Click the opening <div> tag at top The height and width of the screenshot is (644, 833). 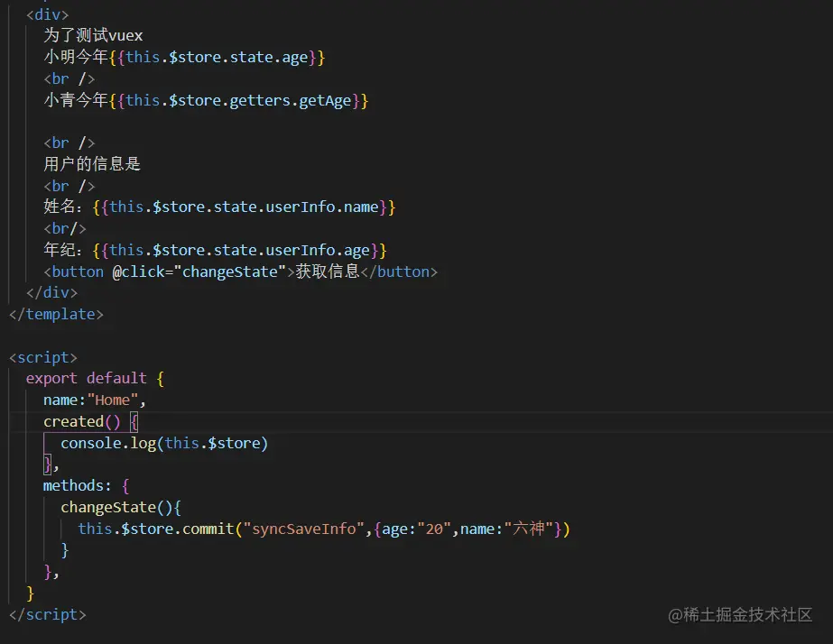coord(48,14)
